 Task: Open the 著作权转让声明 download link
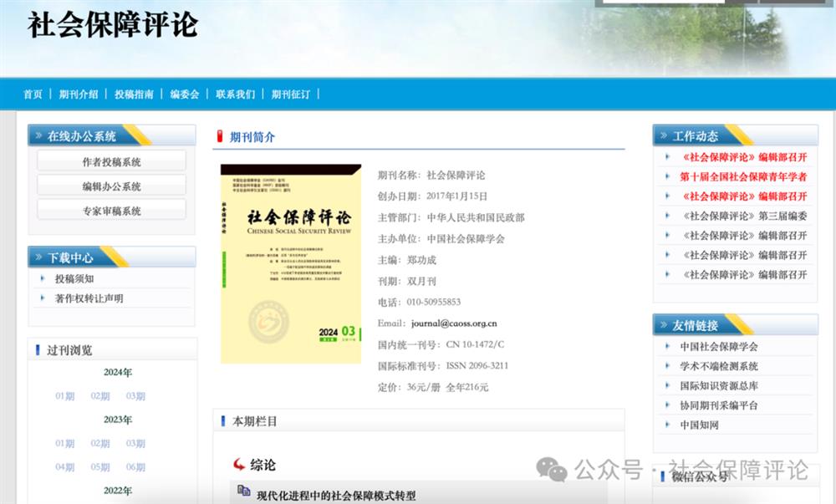[x=89, y=298]
